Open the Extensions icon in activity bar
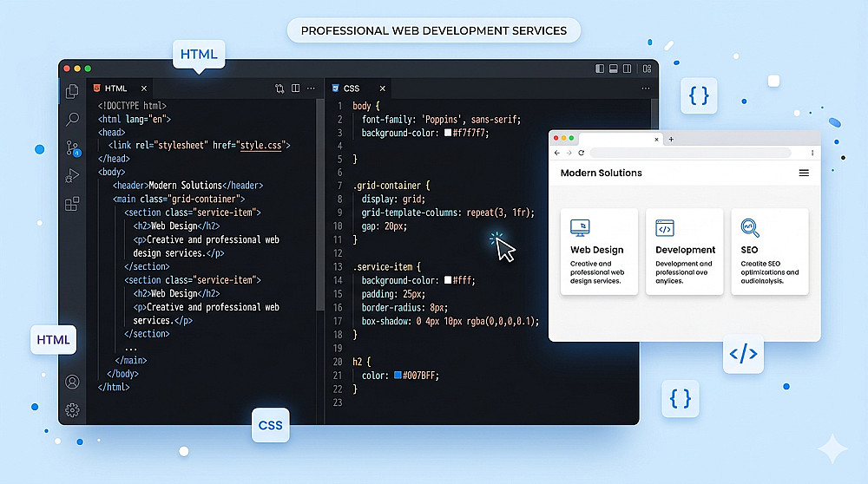The image size is (868, 484). [72, 204]
